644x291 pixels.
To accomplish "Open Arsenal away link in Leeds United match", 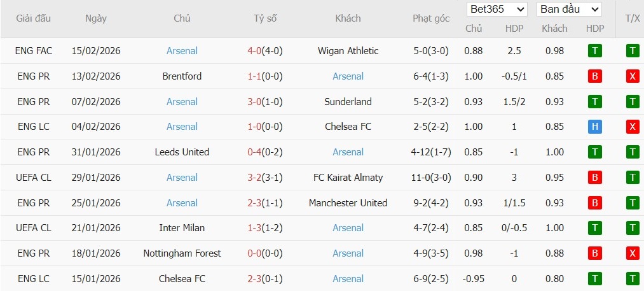I will pos(348,152).
